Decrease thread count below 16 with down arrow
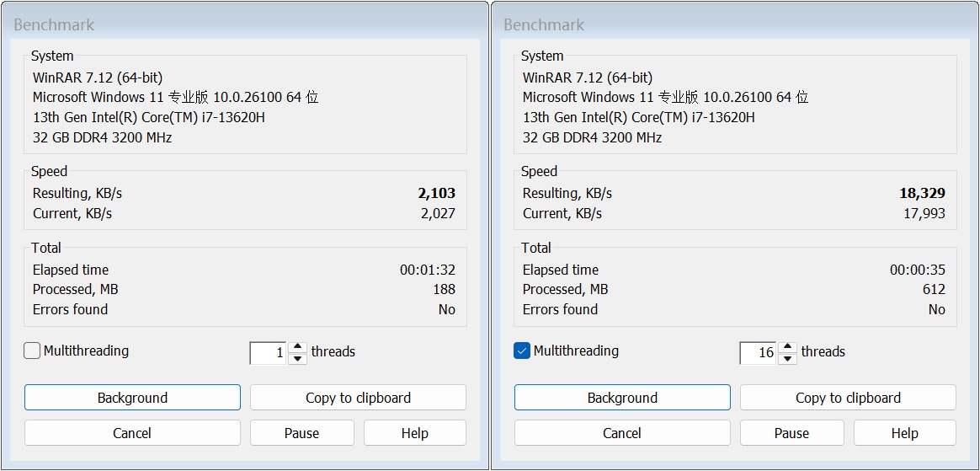 (x=787, y=358)
